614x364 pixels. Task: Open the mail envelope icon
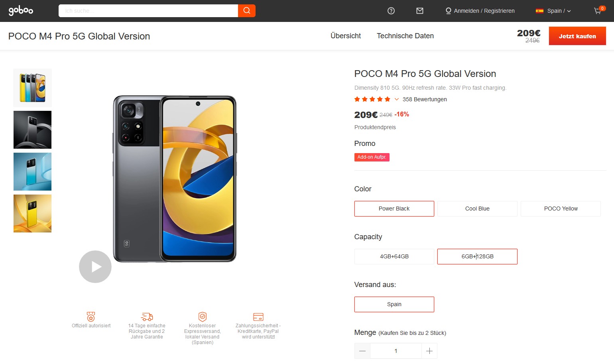[x=420, y=11]
